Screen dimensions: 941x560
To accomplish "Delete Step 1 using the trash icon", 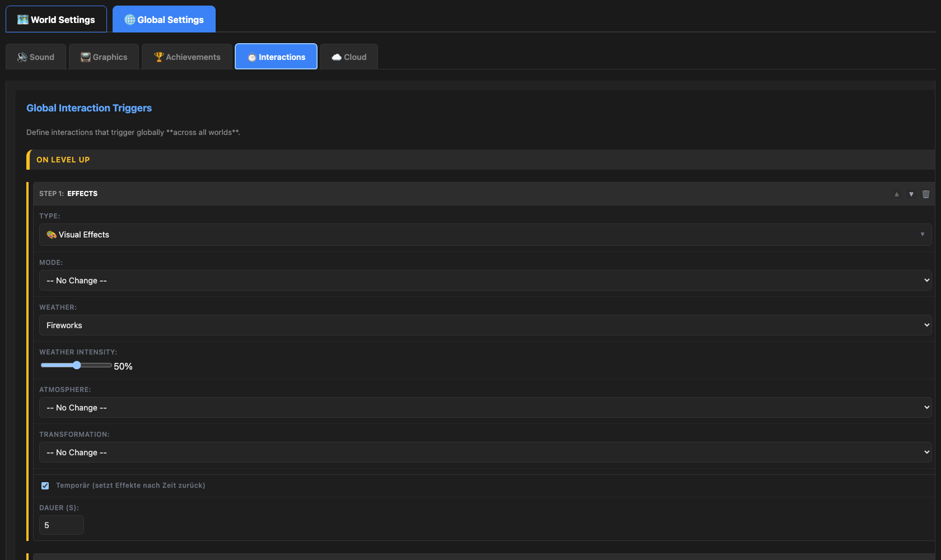I will click(926, 194).
